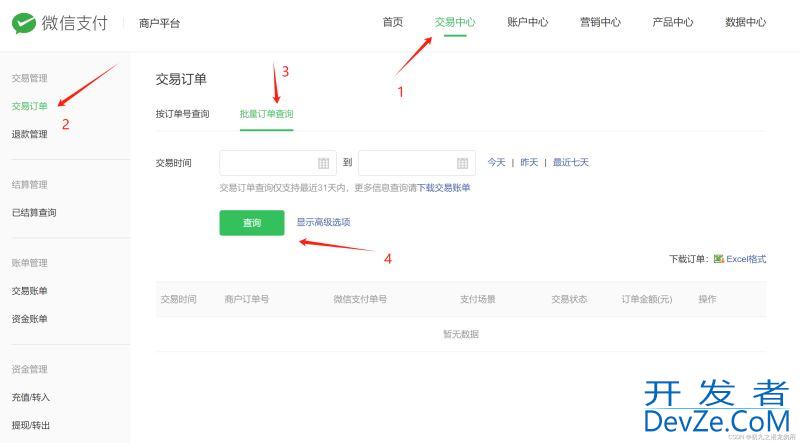Click the 商户订单号 column header

click(247, 299)
